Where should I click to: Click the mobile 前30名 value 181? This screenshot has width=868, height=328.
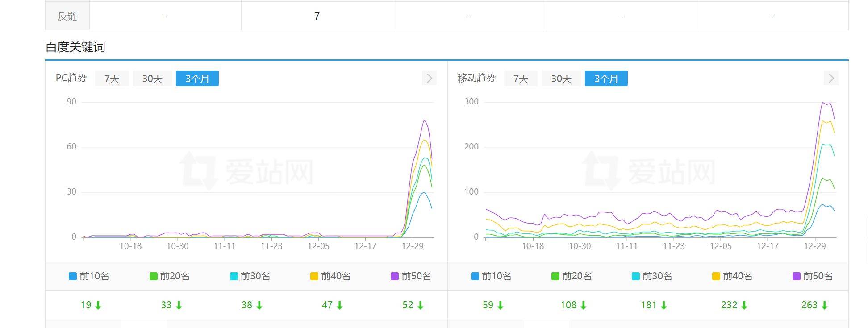pyautogui.click(x=649, y=305)
